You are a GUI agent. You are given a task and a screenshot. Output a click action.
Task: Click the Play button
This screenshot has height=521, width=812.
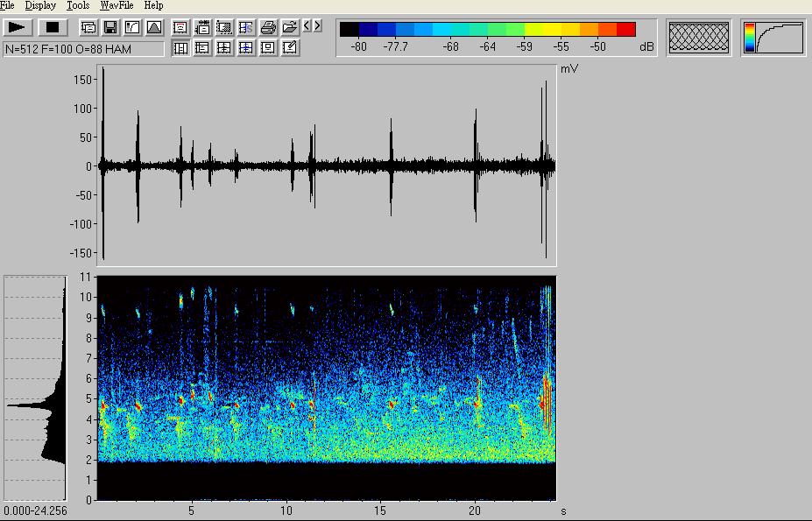(x=17, y=27)
